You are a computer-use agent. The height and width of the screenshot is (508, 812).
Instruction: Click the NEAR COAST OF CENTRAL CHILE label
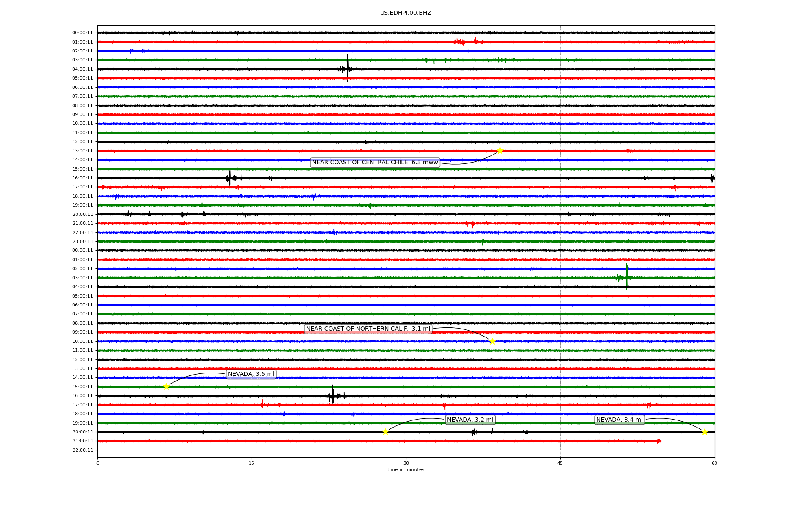click(x=375, y=163)
